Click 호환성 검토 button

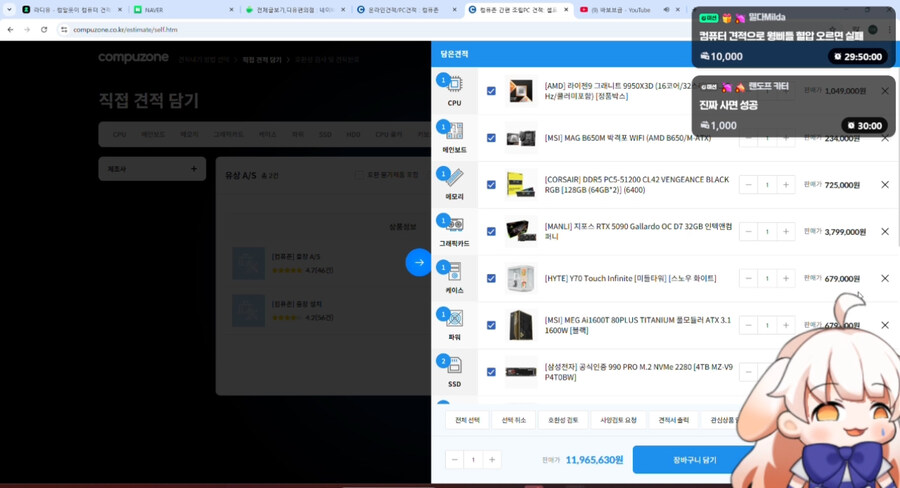point(562,420)
